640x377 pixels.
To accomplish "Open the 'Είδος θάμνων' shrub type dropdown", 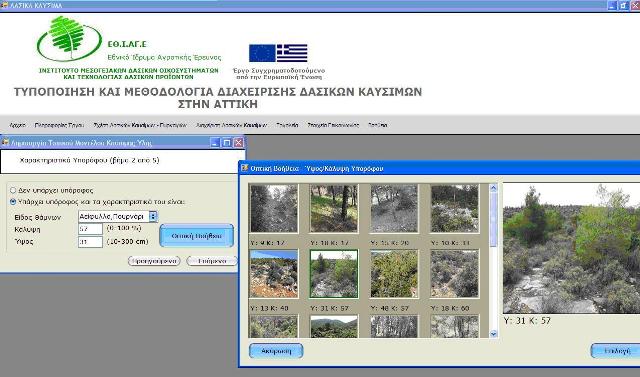I will click(x=153, y=216).
